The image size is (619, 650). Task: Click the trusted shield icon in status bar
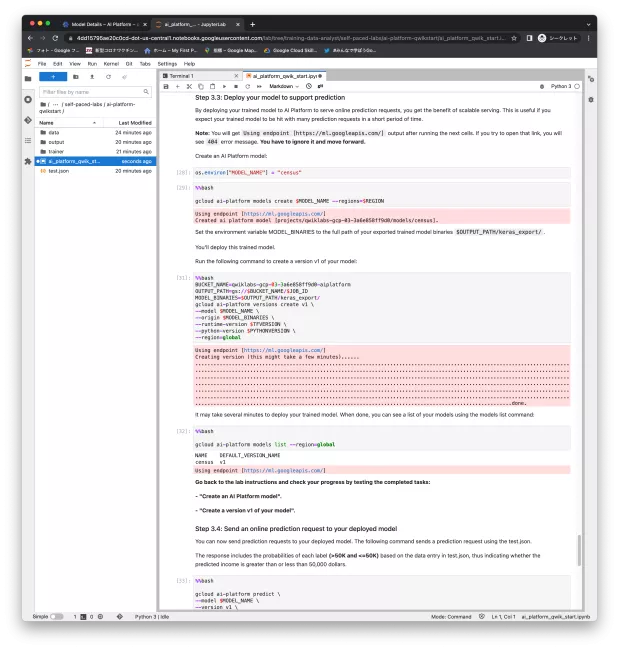point(481,616)
